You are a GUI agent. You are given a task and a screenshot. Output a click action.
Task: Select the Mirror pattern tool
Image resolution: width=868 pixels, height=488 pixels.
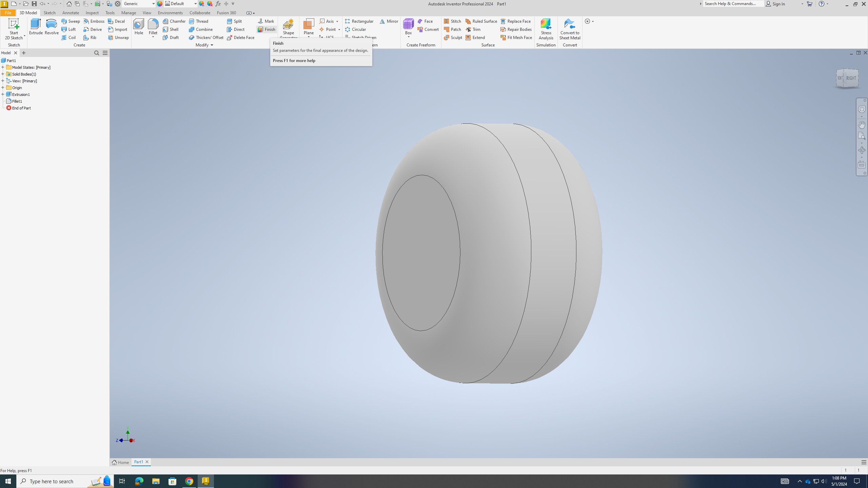point(389,21)
